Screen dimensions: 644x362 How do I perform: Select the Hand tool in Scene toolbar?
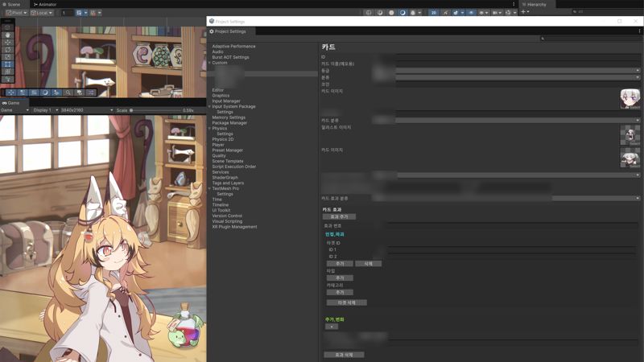(8, 35)
